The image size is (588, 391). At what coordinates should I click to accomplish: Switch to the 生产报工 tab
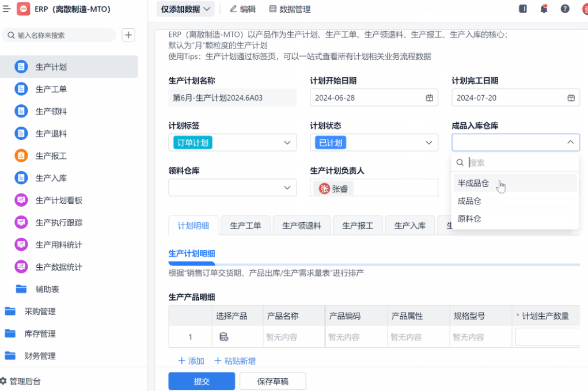(358, 225)
